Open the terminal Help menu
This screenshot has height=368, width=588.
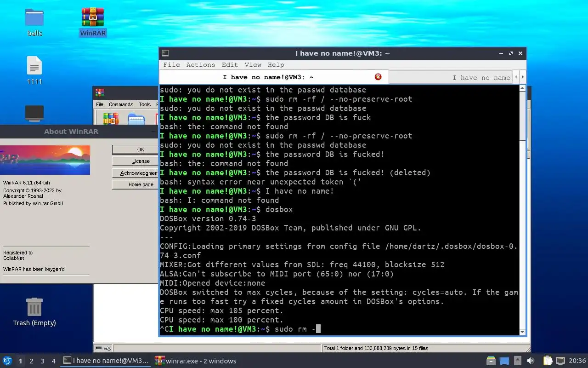[x=276, y=65]
